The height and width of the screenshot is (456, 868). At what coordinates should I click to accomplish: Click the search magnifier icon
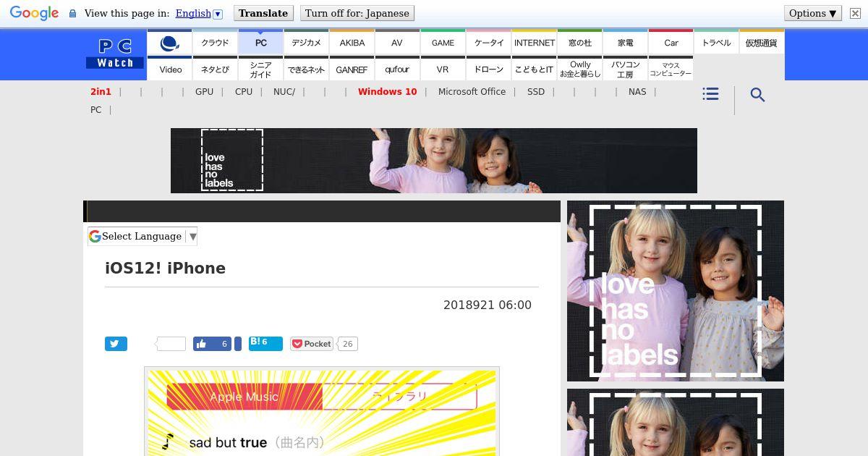(757, 95)
